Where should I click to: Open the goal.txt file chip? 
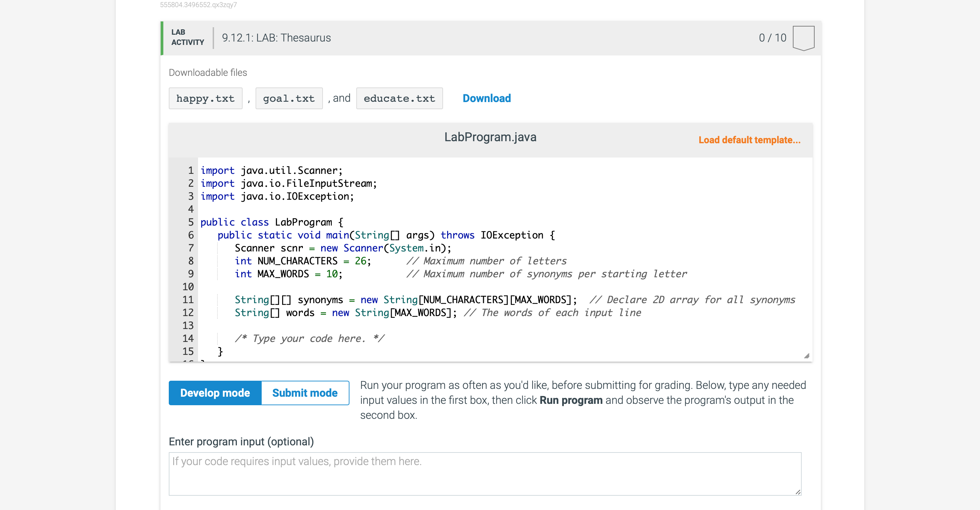289,98
